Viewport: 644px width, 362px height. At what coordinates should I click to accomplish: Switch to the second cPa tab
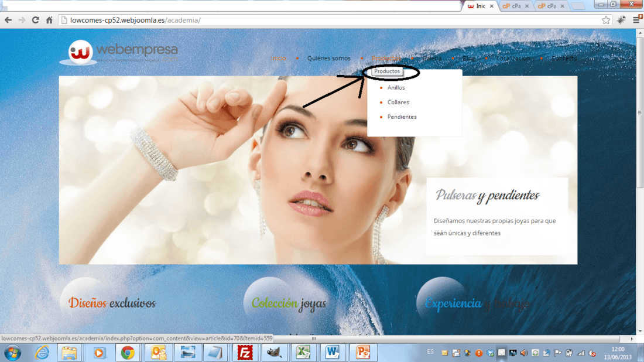click(x=551, y=6)
